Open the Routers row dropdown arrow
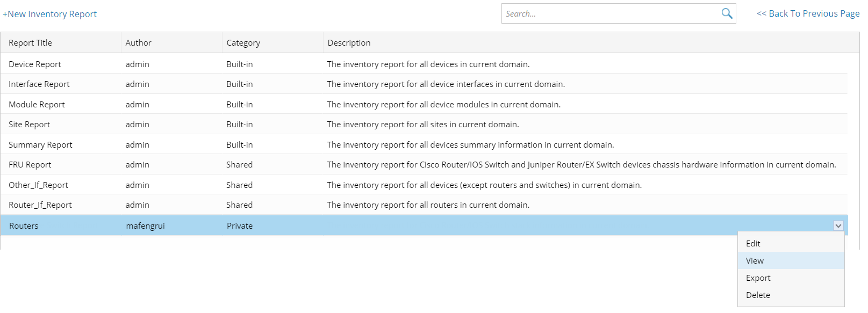Image resolution: width=868 pixels, height=313 pixels. tap(838, 226)
